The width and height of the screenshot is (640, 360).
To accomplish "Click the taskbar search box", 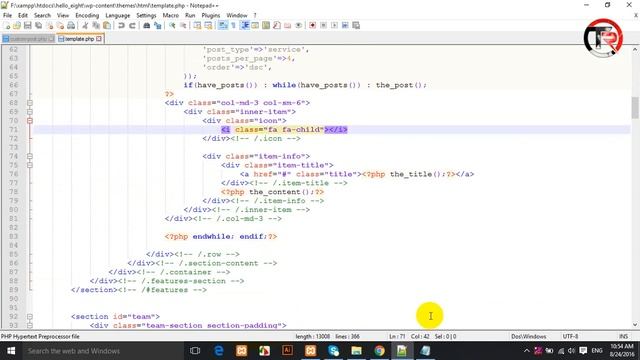I will pyautogui.click(x=102, y=351).
